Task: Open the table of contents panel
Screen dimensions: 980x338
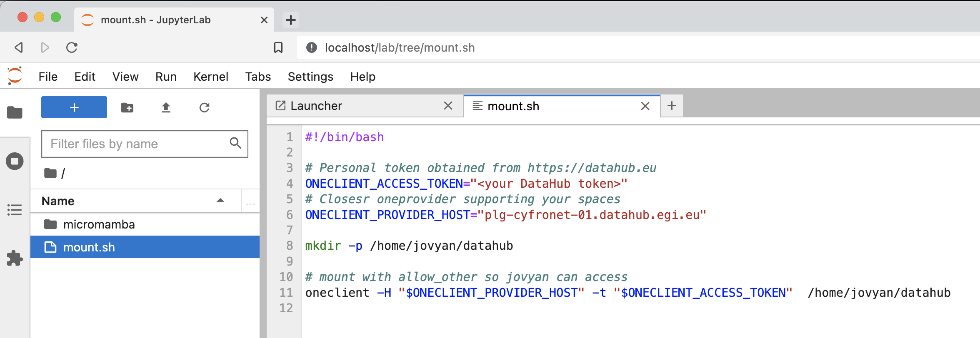Action: [15, 210]
